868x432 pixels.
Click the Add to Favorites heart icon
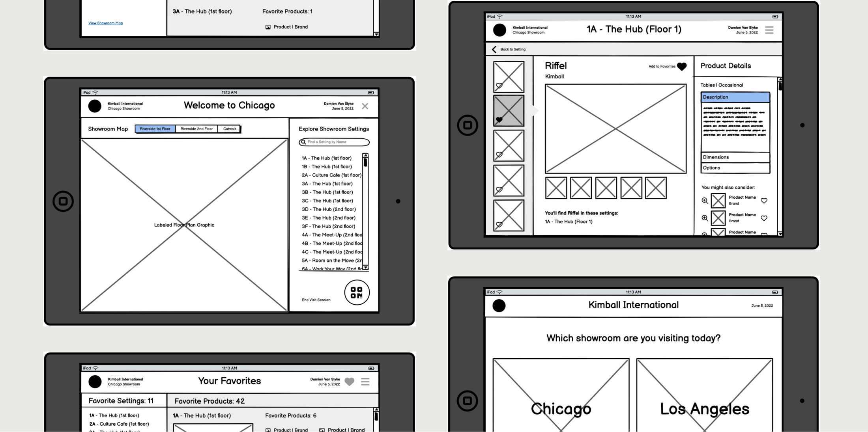click(682, 66)
